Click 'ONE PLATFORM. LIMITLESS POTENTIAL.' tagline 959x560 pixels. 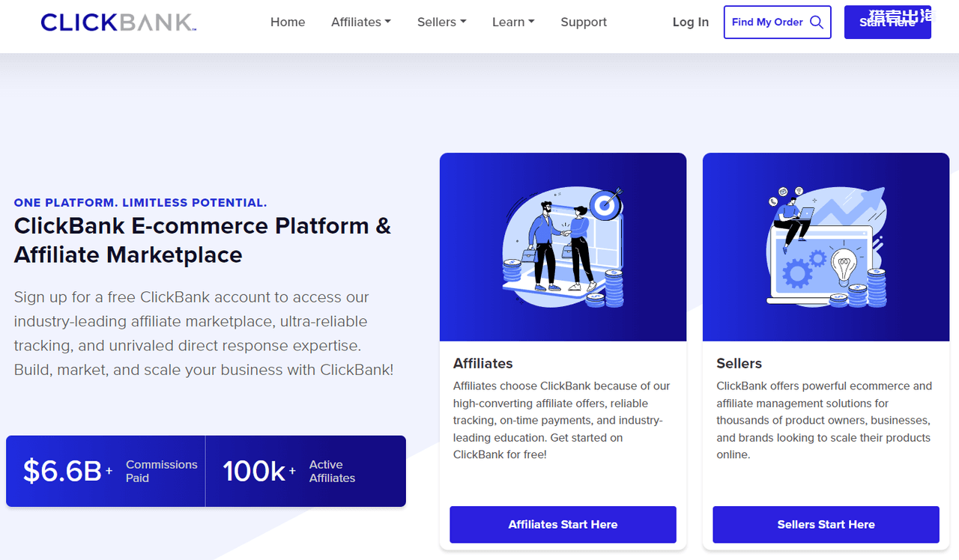(x=140, y=203)
